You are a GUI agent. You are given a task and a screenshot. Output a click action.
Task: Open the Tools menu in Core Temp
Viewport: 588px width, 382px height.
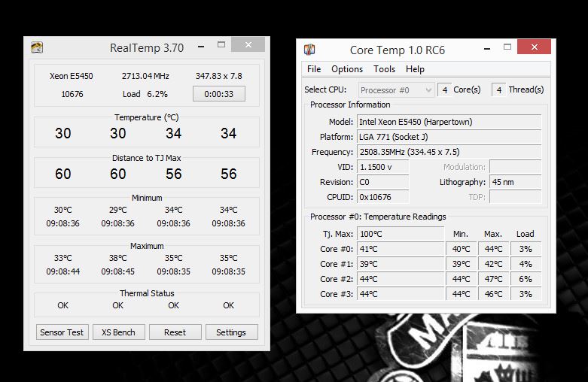pos(385,69)
